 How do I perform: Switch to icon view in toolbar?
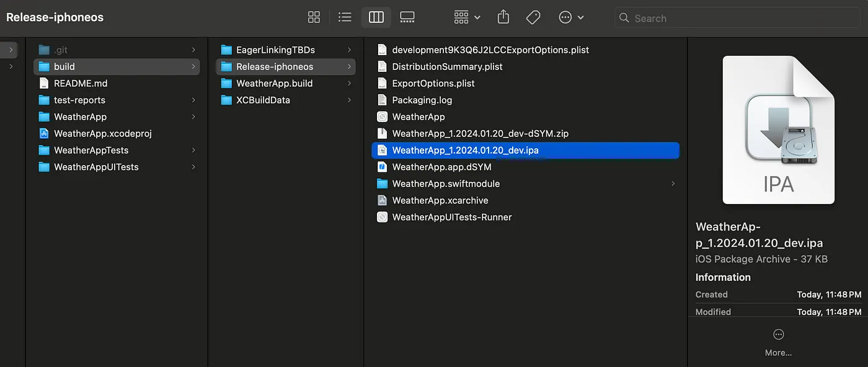(x=314, y=17)
